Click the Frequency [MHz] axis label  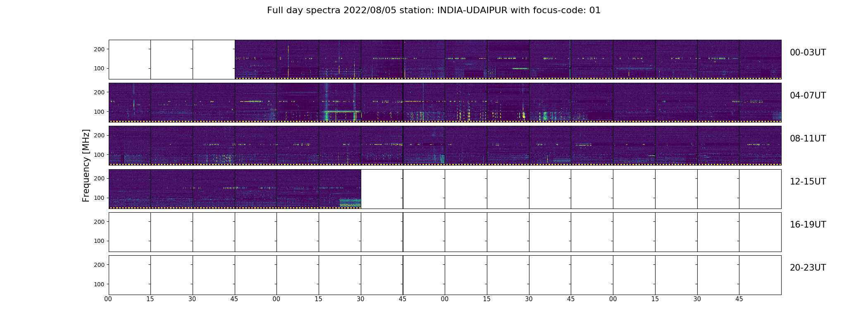tap(86, 165)
